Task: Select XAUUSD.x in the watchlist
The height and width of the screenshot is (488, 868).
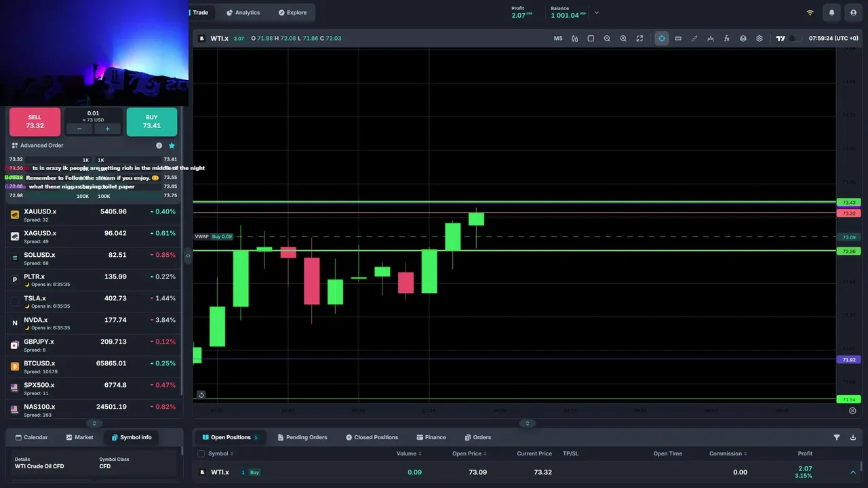Action: click(x=93, y=215)
